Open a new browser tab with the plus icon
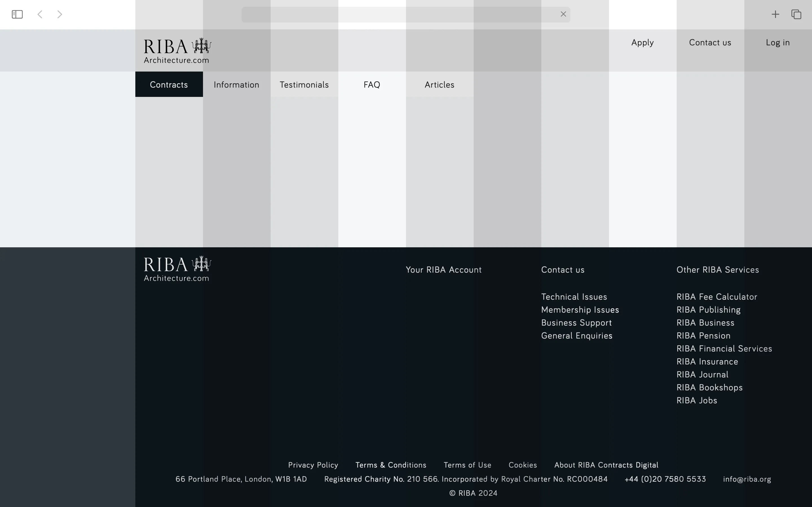 click(x=775, y=14)
